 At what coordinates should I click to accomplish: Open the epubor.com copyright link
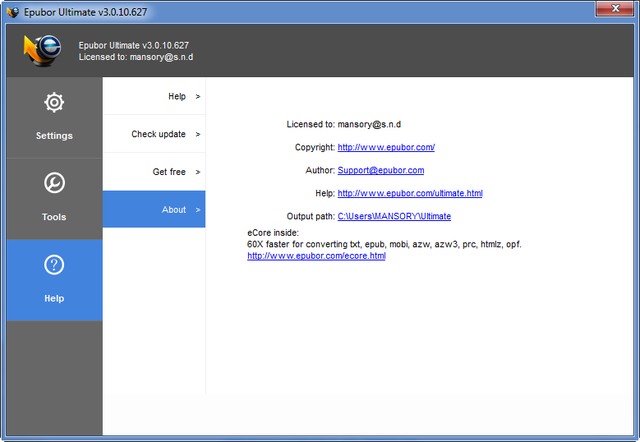click(x=386, y=147)
